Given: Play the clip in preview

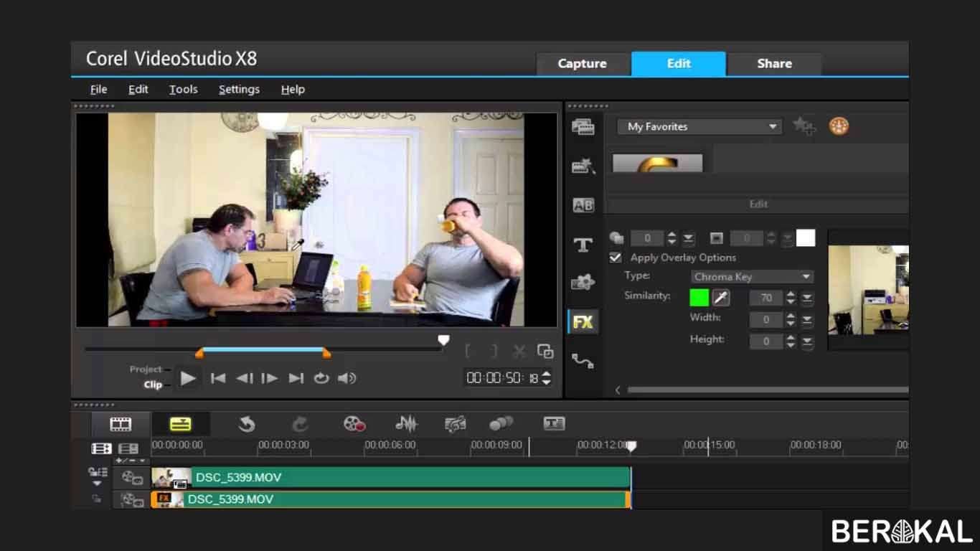Looking at the screenshot, I should click(x=188, y=378).
